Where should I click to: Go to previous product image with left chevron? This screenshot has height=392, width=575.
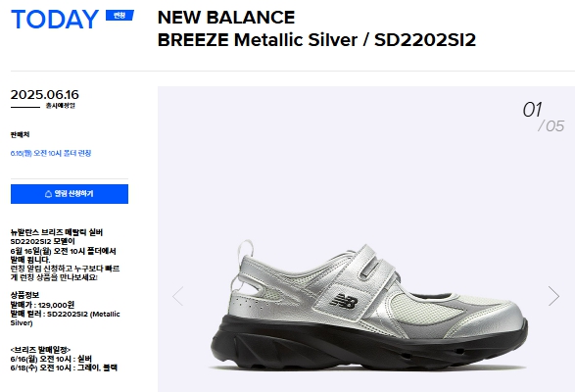[x=178, y=296]
